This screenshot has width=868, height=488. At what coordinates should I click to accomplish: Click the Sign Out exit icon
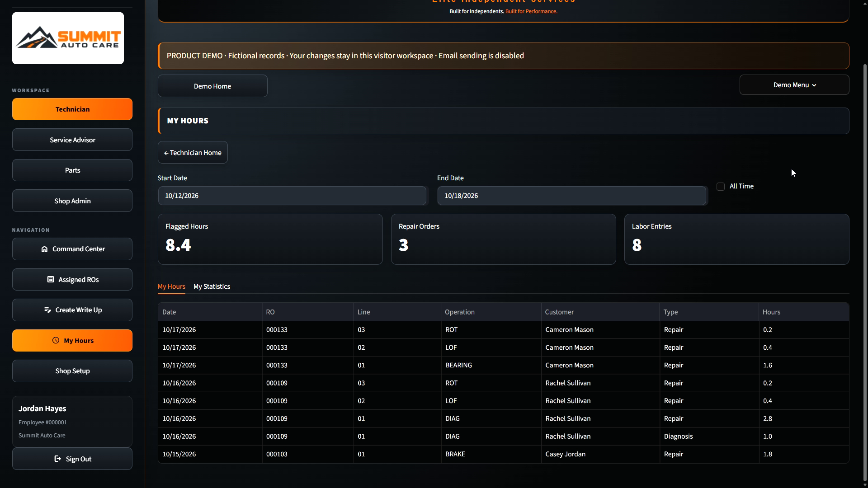pos(57,459)
